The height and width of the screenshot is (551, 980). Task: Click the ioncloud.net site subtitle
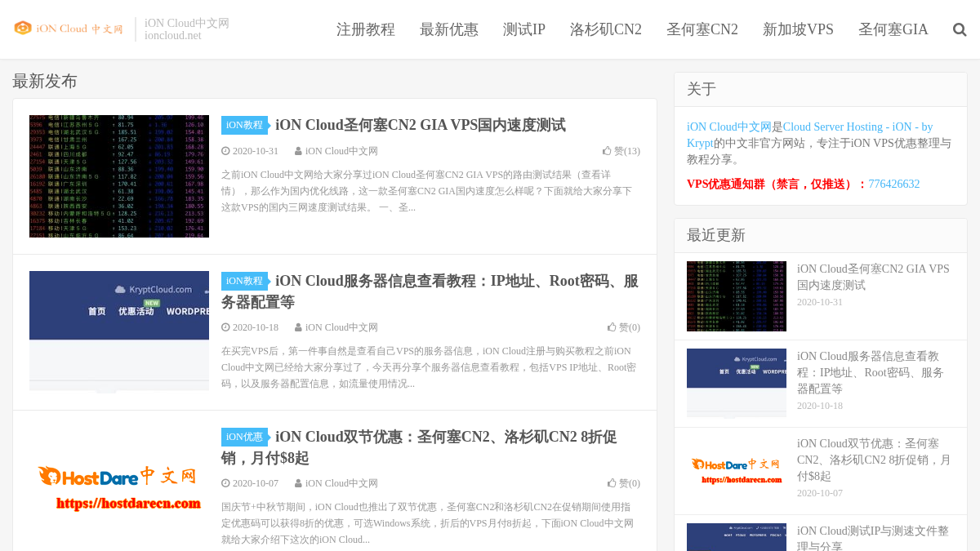(x=173, y=35)
